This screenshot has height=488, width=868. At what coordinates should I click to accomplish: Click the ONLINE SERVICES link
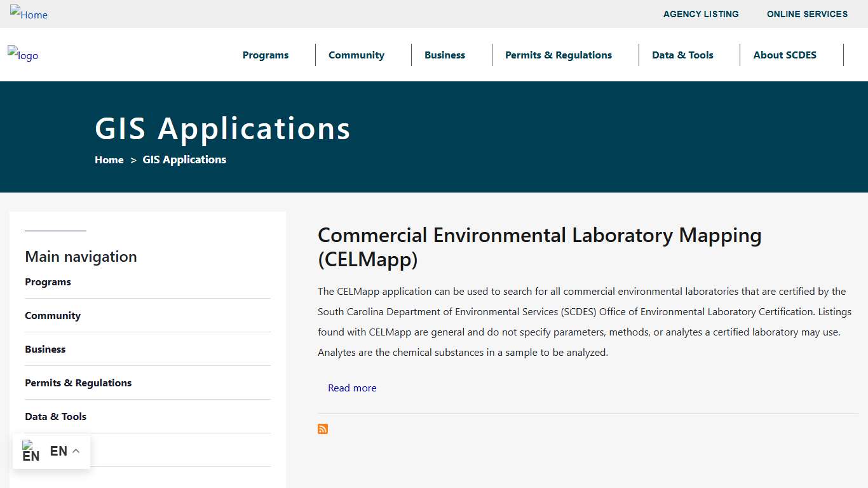(807, 14)
